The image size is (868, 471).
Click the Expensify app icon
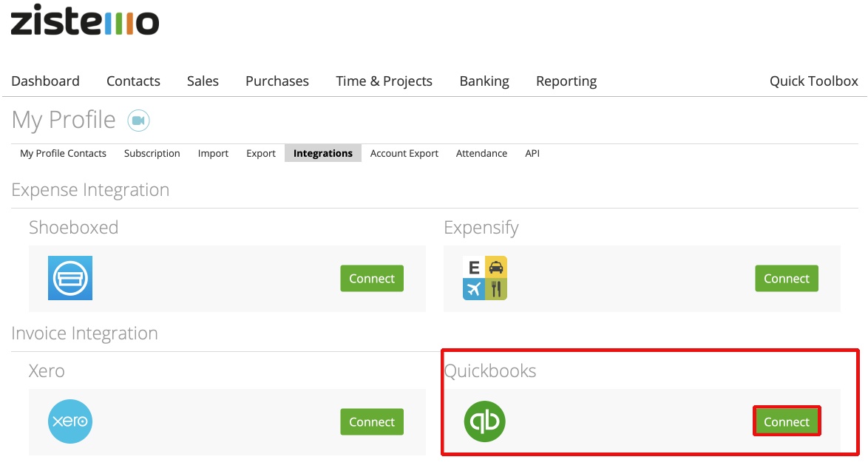point(484,278)
